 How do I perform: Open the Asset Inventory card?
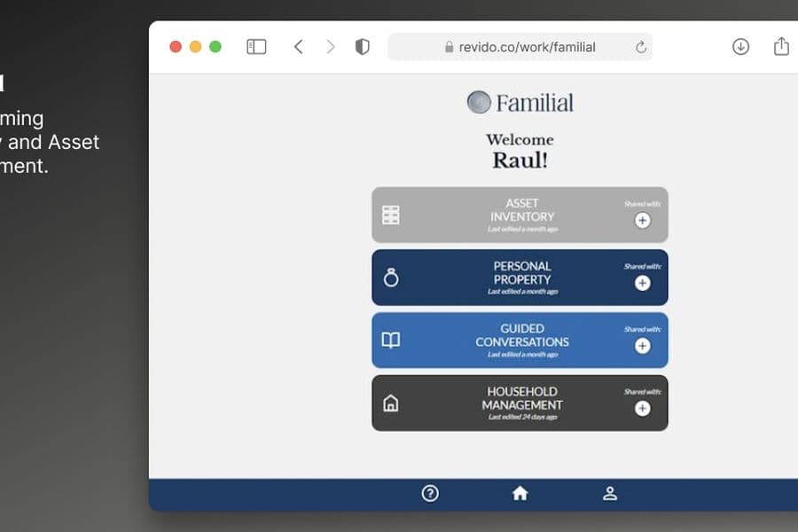pos(520,215)
